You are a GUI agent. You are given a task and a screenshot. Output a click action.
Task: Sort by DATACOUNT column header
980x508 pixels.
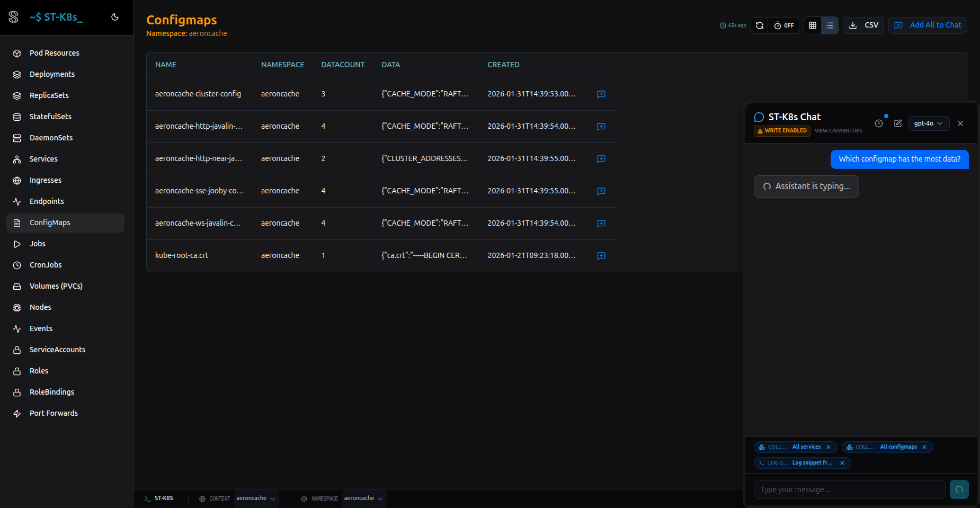coord(343,65)
